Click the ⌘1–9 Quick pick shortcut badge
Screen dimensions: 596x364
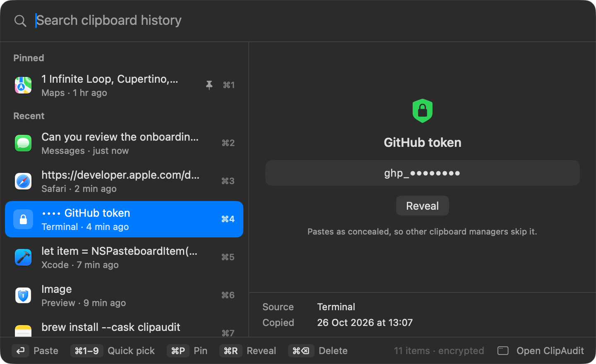coord(87,351)
